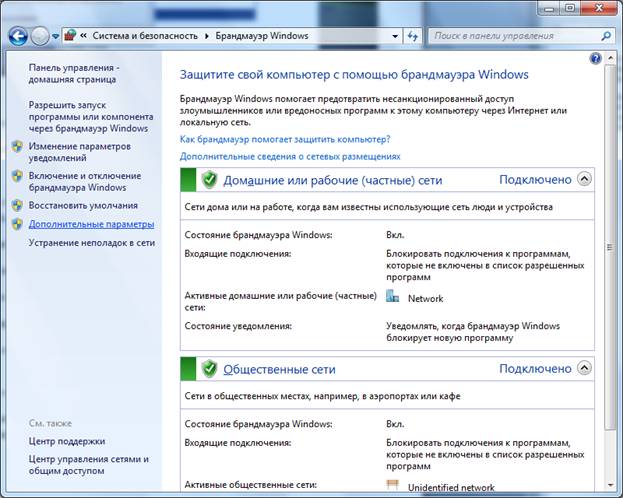The height and width of the screenshot is (498, 623).
Task: Click the 'Общественные сети' heading
Action: (x=279, y=369)
